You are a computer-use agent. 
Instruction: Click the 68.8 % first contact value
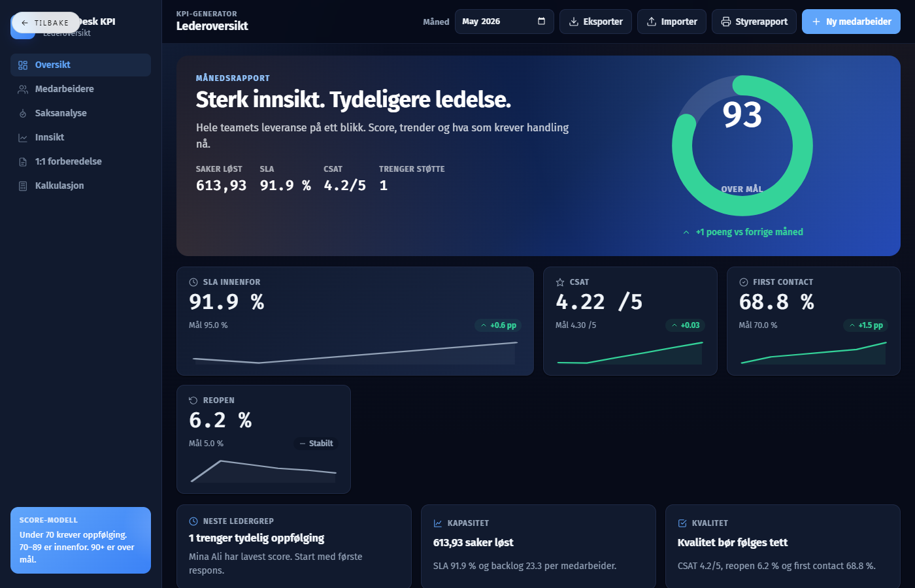point(776,302)
